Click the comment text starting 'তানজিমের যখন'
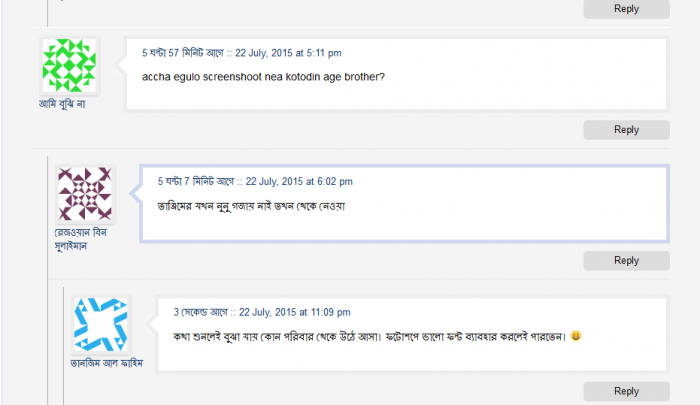The width and height of the screenshot is (700, 405). [257, 206]
